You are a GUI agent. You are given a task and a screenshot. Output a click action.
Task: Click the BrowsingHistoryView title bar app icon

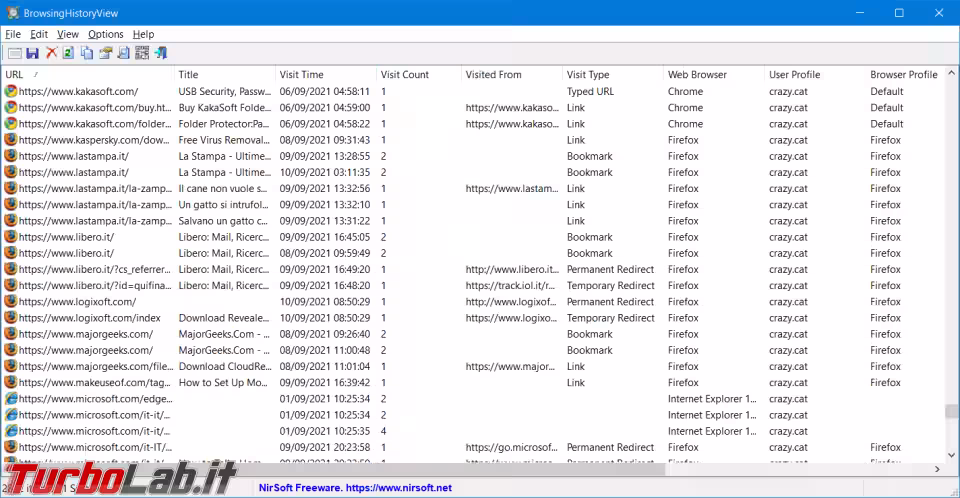tap(12, 13)
